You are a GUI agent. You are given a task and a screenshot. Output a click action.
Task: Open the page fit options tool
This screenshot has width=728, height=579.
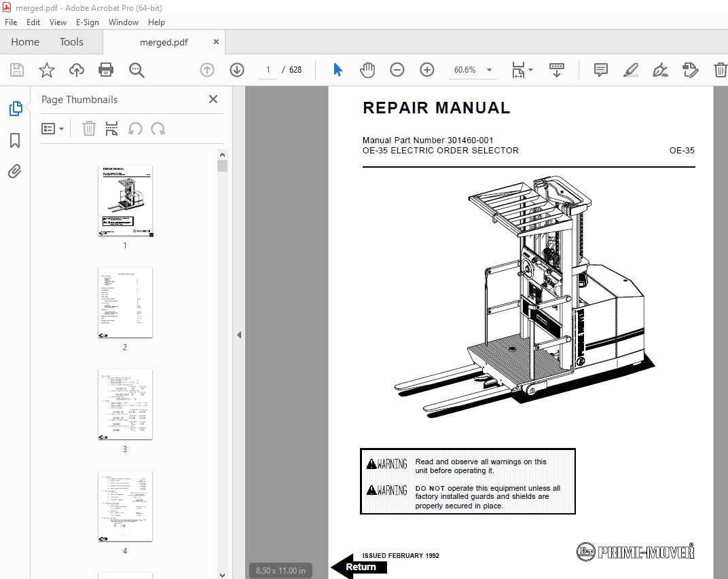point(517,70)
